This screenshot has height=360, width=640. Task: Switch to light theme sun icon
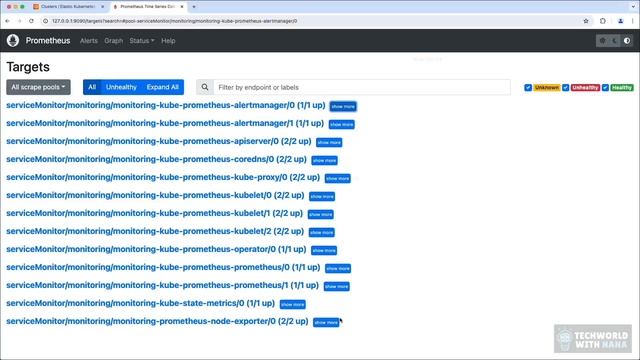pos(602,41)
